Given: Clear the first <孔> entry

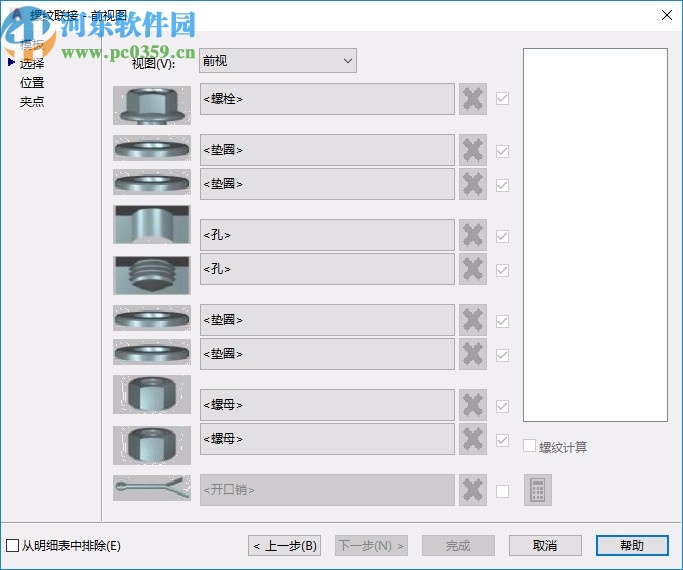Looking at the screenshot, I should pyautogui.click(x=473, y=235).
